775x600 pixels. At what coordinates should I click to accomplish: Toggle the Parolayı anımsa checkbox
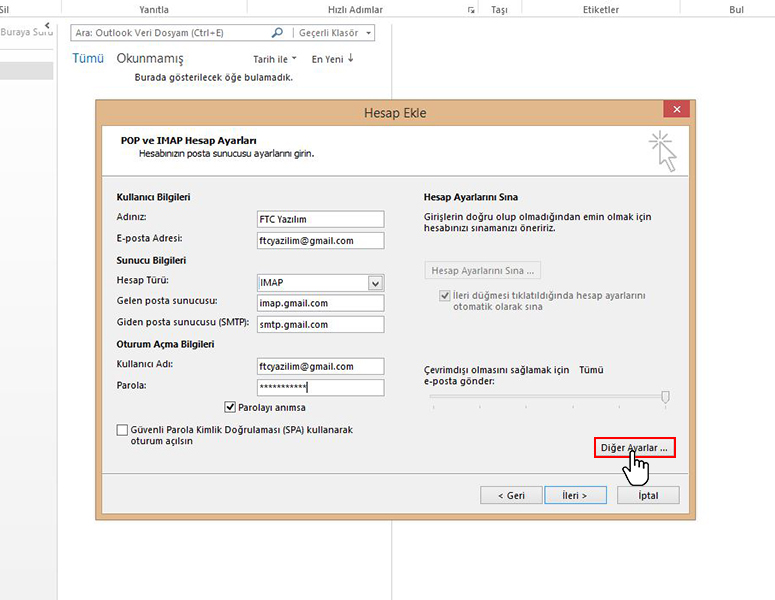(230, 407)
